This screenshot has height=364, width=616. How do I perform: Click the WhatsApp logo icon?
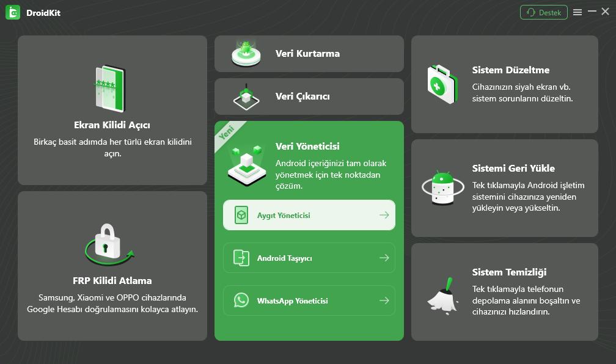click(x=241, y=300)
